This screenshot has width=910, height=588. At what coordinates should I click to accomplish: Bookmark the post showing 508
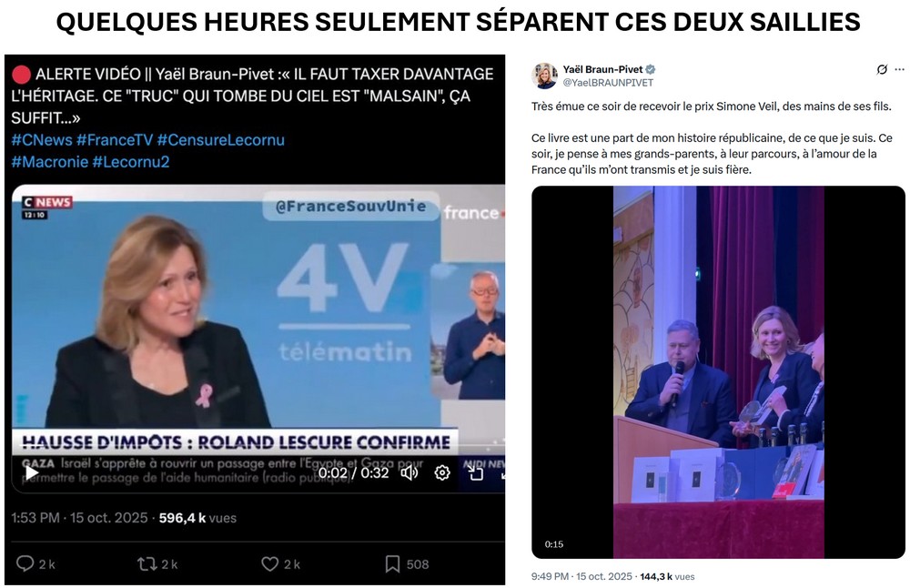tap(393, 563)
